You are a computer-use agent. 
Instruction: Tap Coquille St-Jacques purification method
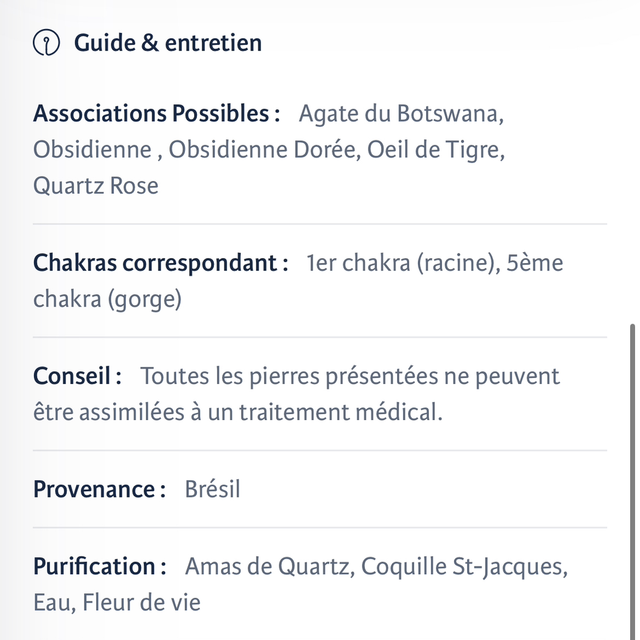pyautogui.click(x=464, y=566)
